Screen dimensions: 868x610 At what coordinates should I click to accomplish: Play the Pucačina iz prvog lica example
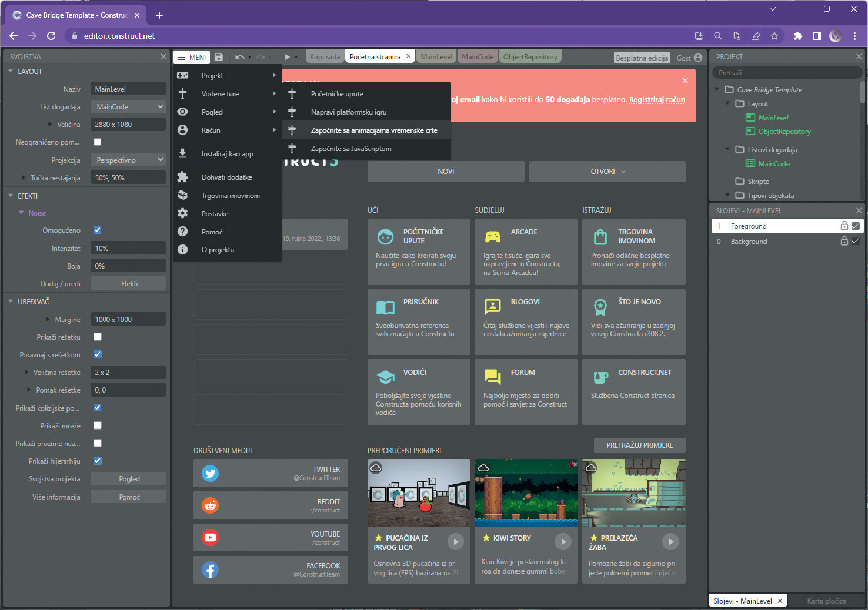tap(455, 541)
